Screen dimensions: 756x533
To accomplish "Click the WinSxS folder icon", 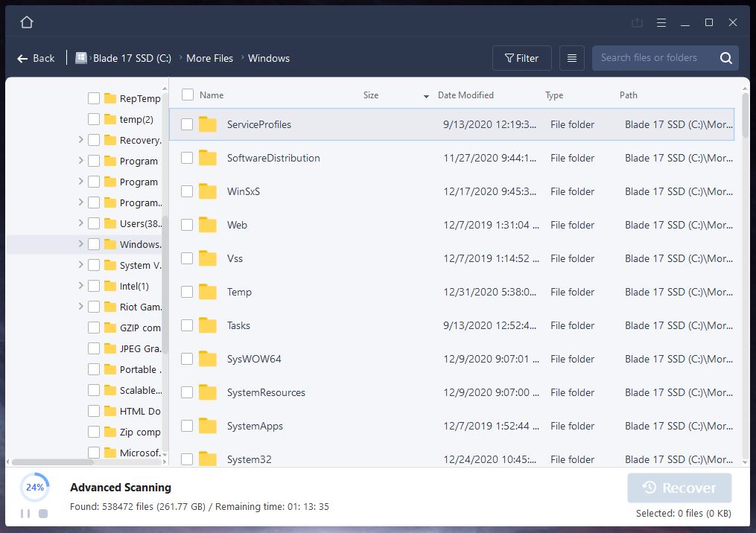I will pos(207,191).
